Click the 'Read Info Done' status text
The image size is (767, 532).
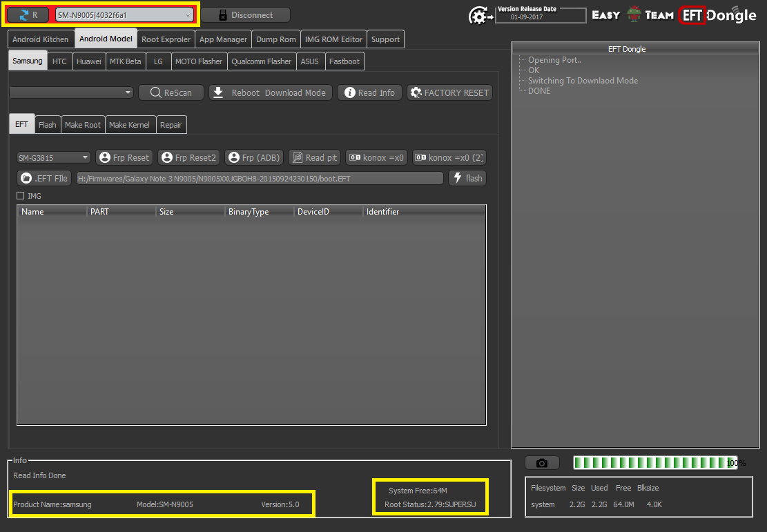[39, 475]
